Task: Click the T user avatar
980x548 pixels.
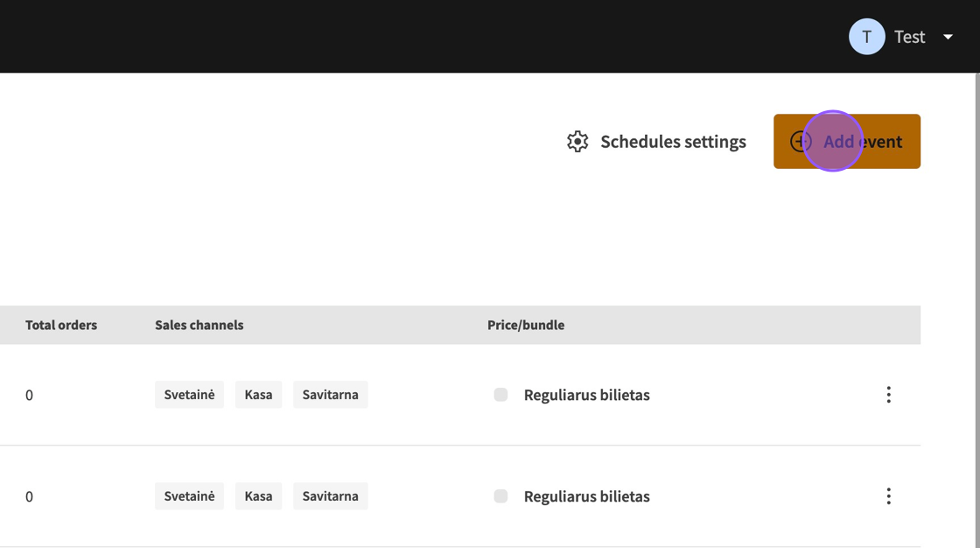Action: point(866,37)
